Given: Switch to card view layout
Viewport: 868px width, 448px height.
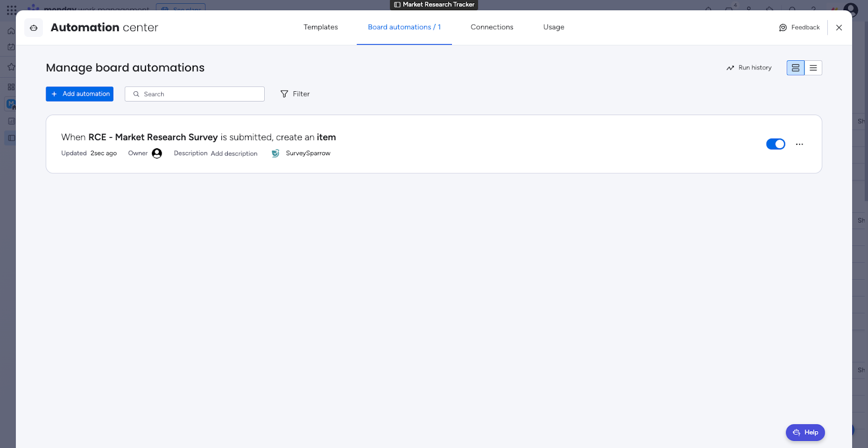Looking at the screenshot, I should coord(795,68).
